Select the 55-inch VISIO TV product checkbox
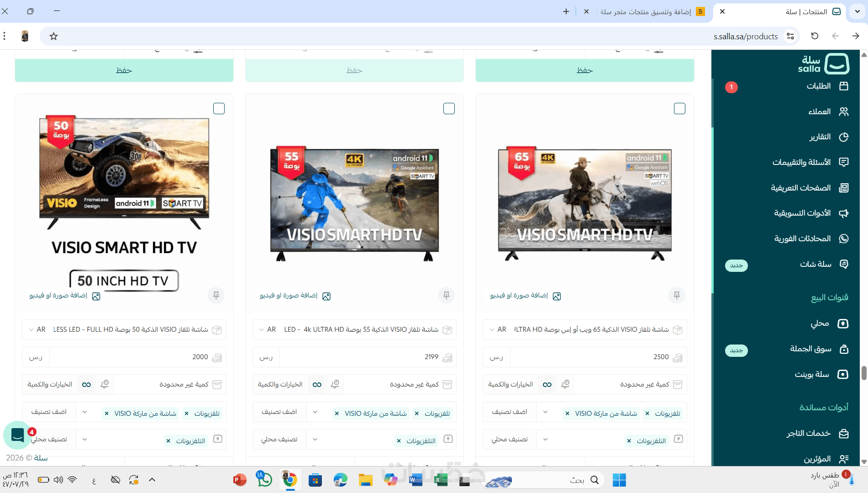The width and height of the screenshot is (868, 493). [x=449, y=108]
